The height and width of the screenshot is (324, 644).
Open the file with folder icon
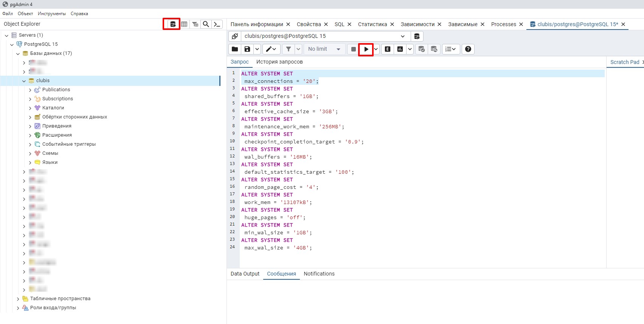pyautogui.click(x=235, y=49)
